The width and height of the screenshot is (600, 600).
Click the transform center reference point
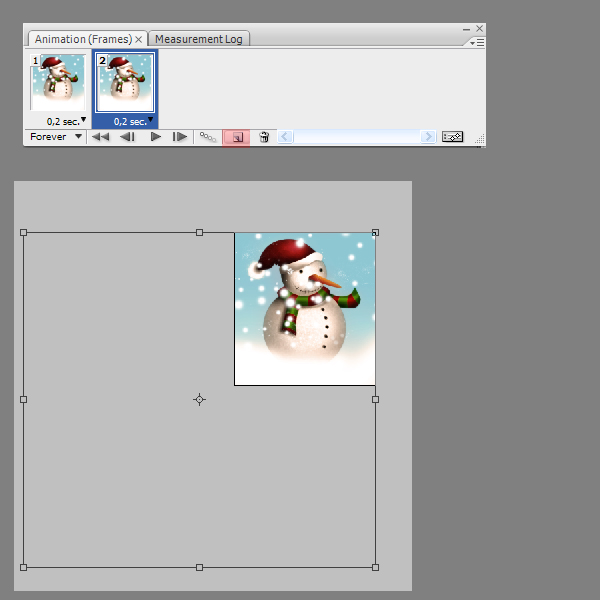click(199, 399)
